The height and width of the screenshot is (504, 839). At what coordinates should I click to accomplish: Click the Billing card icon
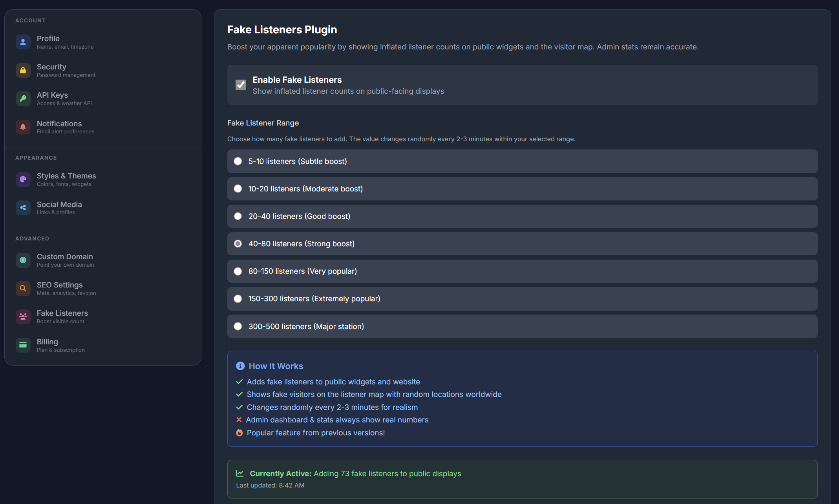coord(23,345)
